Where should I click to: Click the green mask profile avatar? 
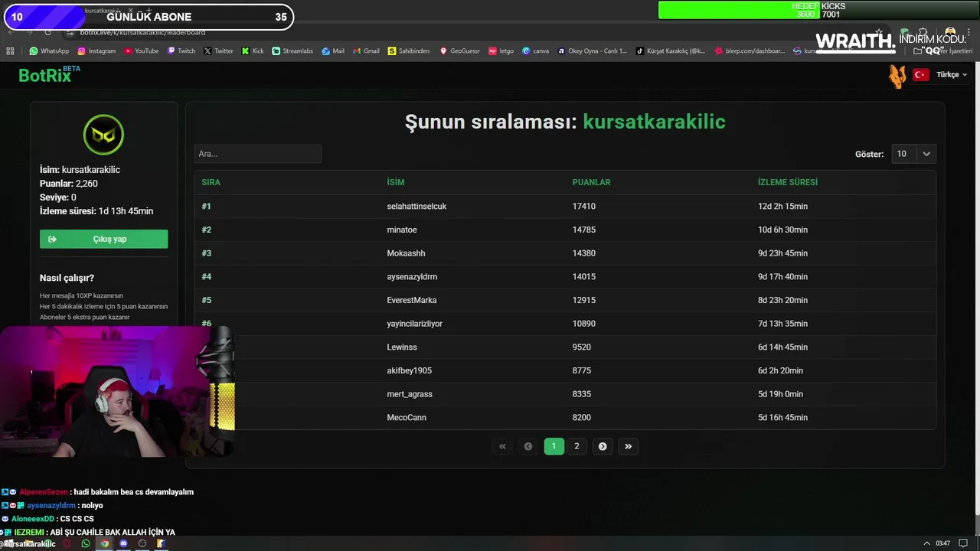(x=103, y=135)
